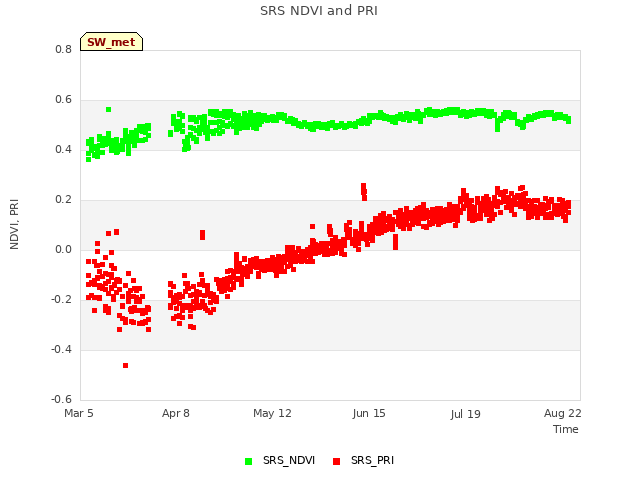
Task: Click the SW_met annotation label
Action: pos(111,42)
